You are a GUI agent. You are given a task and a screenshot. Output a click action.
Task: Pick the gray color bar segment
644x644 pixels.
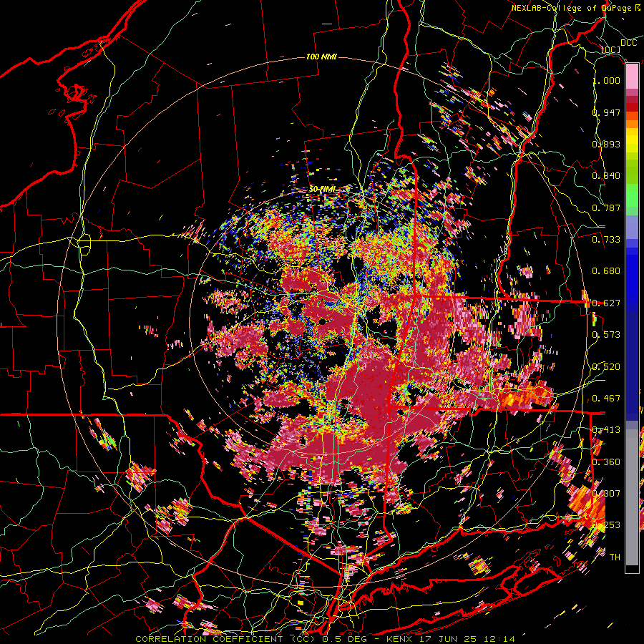tap(632, 497)
